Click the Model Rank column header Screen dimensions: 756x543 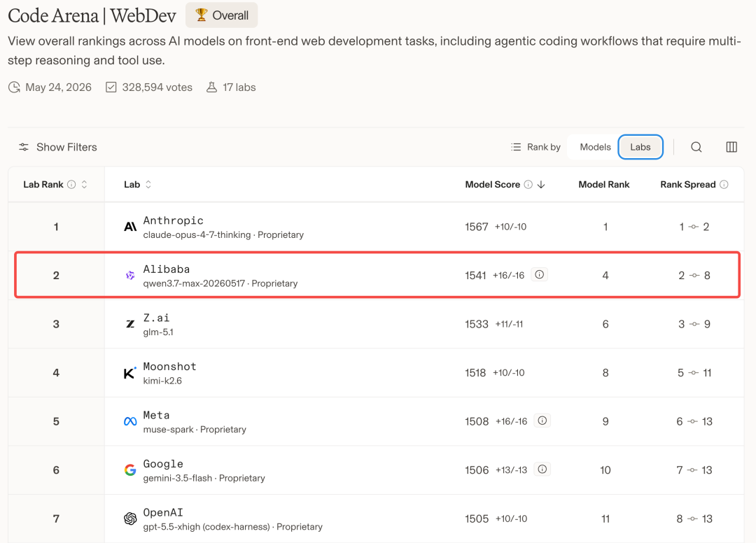tap(603, 185)
